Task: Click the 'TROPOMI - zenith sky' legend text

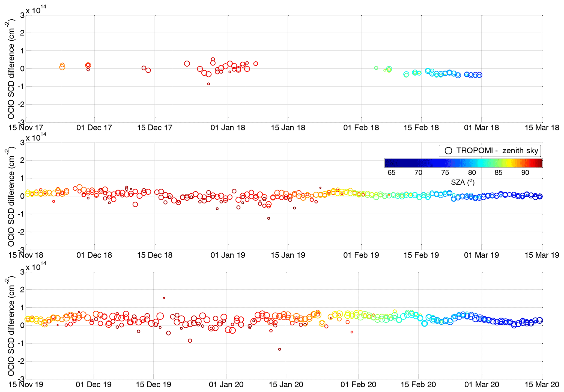Action: pyautogui.click(x=497, y=151)
